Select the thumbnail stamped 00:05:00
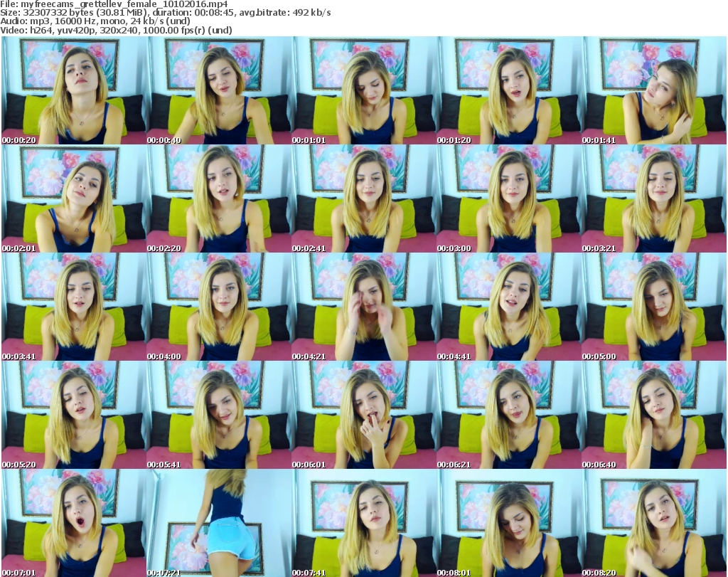 654,307
